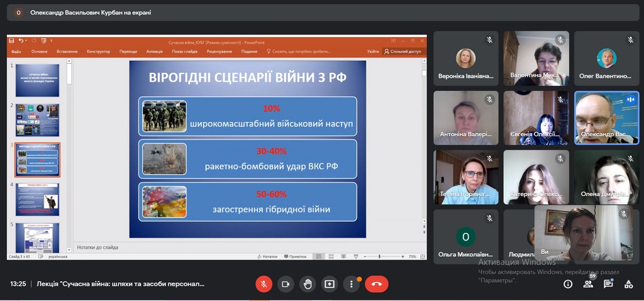
Task: Switch to the Анімація ribbon tab
Action: coord(154,52)
